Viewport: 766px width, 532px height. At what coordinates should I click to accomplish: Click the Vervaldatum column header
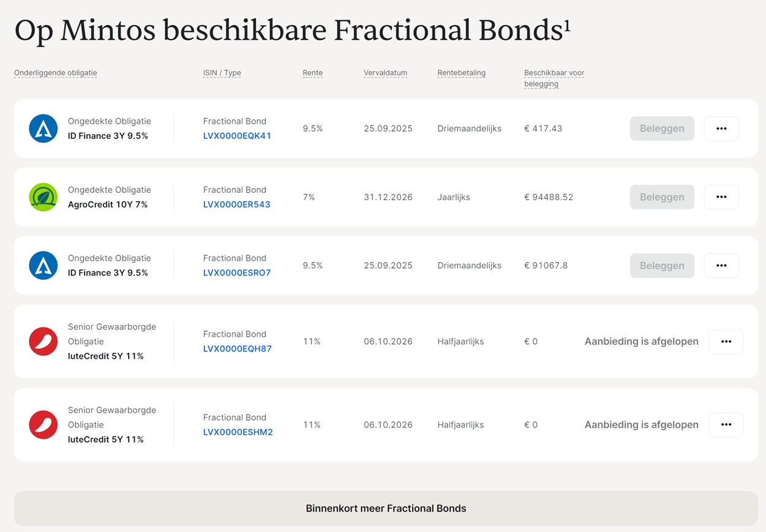point(385,73)
